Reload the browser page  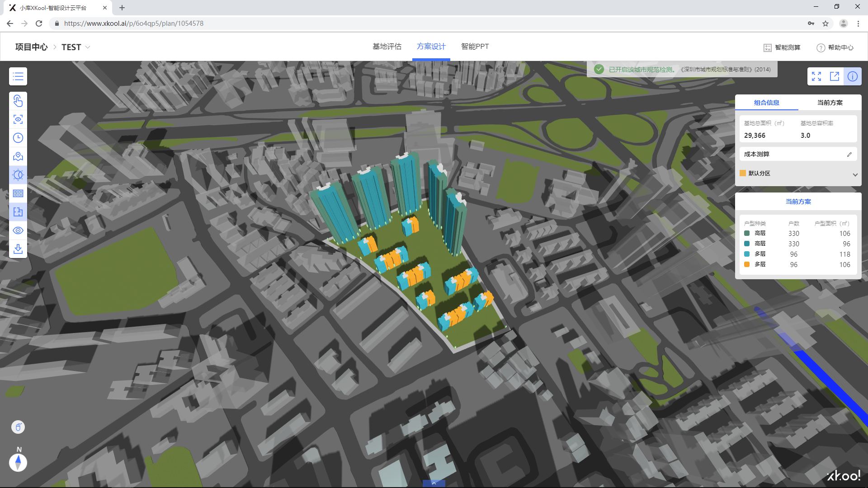coord(39,23)
